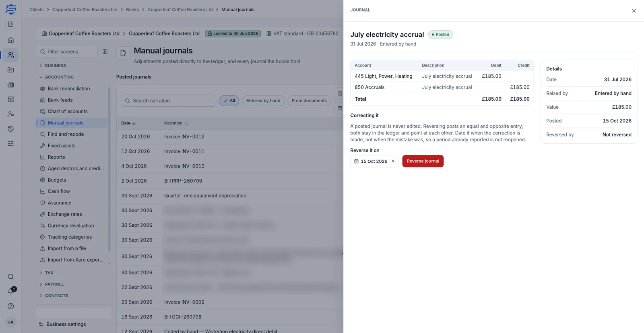Open Bank reconciliation in the sidebar

[72, 89]
